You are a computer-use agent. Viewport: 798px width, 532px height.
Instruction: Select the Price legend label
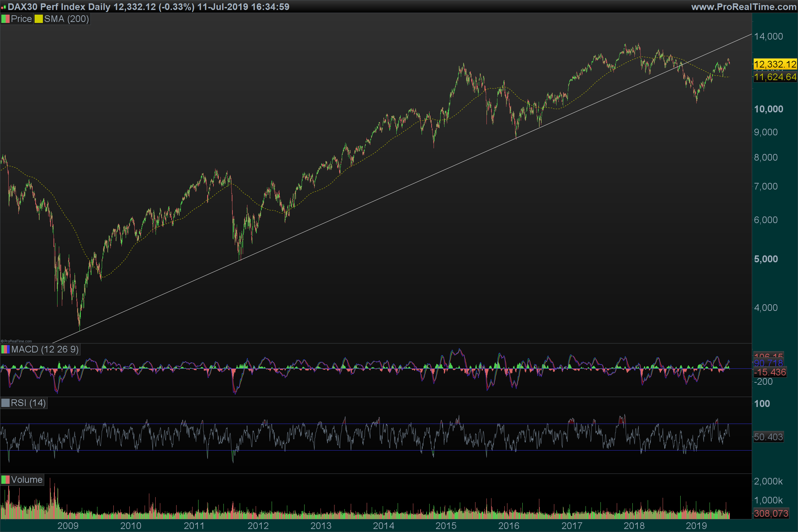coord(21,19)
